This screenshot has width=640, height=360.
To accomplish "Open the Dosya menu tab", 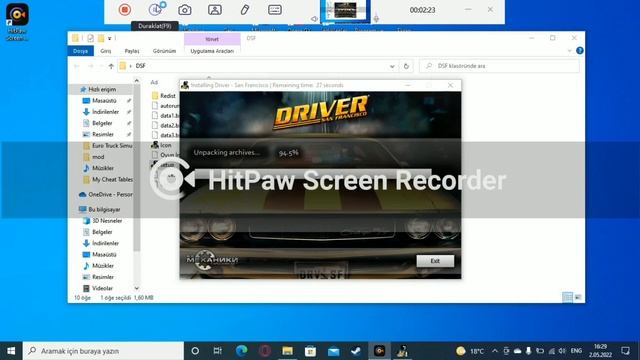I will tap(80, 51).
